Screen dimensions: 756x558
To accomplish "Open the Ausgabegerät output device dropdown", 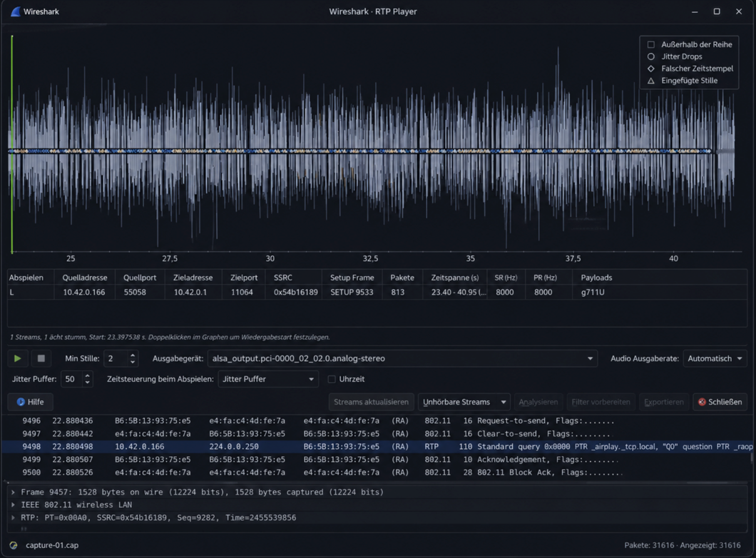I will 402,358.
